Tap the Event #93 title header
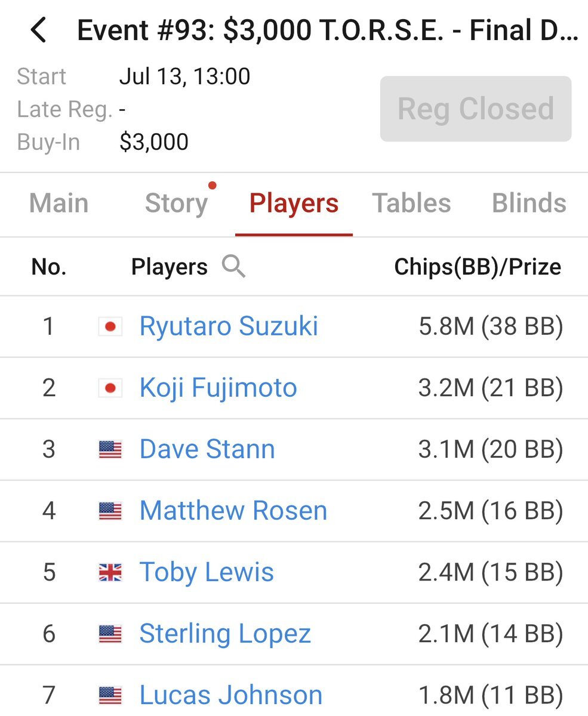The width and height of the screenshot is (588, 716). [328, 30]
